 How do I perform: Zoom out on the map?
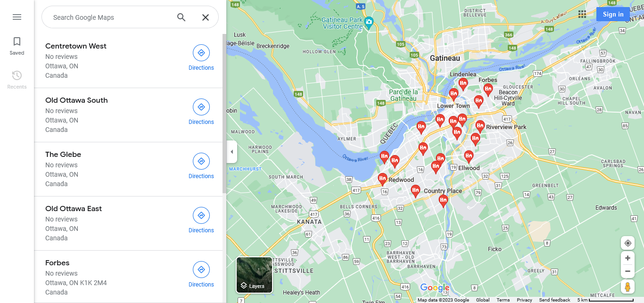coord(627,271)
